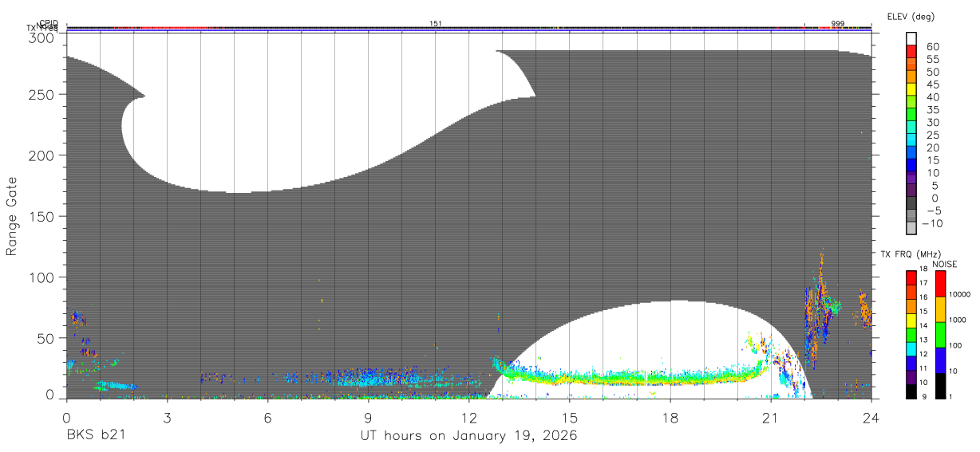980x452 pixels.
Task: Click the 'BKS b21' radar beam label
Action: (x=97, y=436)
